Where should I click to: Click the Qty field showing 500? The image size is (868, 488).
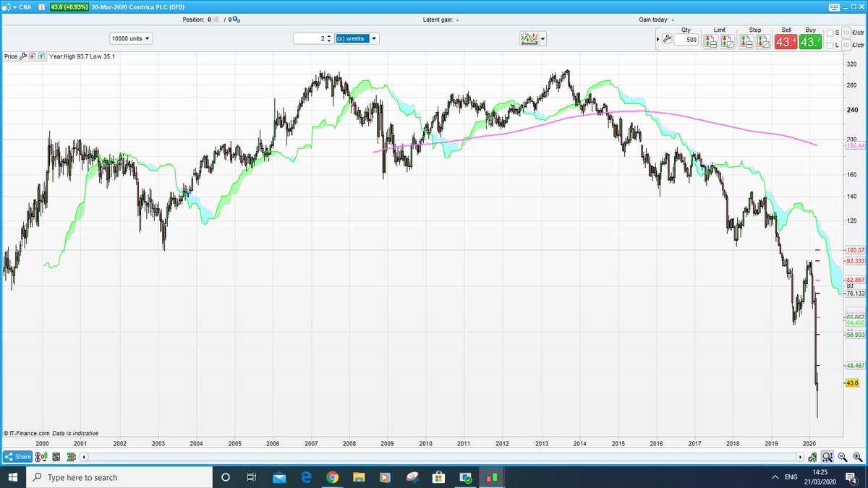pyautogui.click(x=686, y=39)
